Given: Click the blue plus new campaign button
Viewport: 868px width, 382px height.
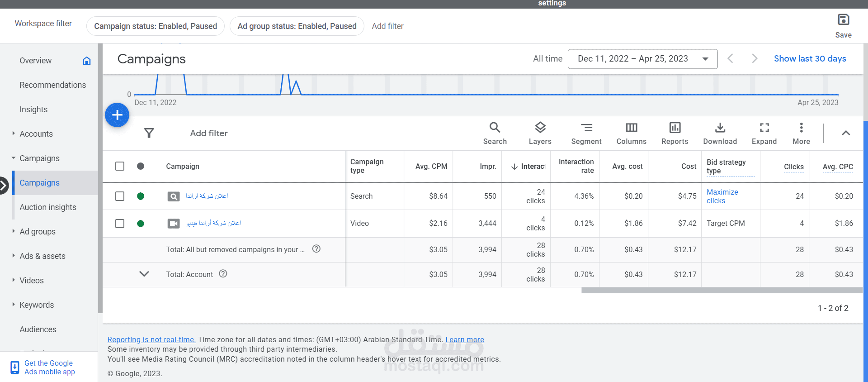Looking at the screenshot, I should (117, 115).
